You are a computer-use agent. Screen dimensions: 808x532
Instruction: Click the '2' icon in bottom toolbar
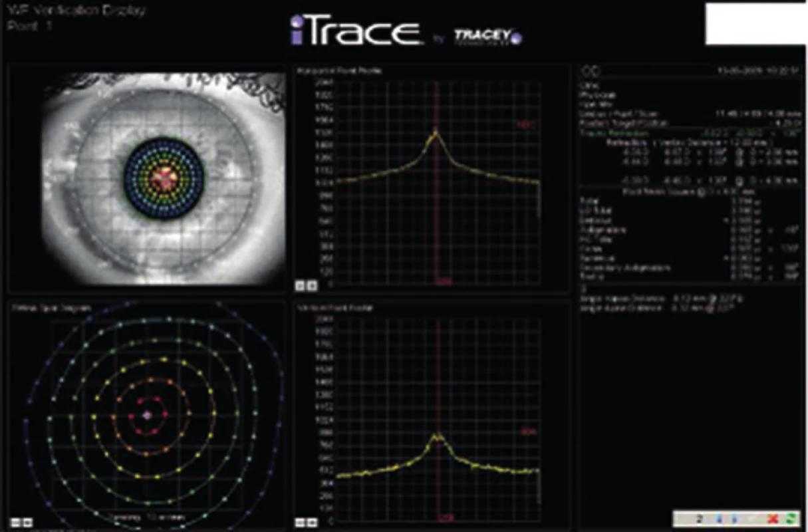pyautogui.click(x=700, y=519)
